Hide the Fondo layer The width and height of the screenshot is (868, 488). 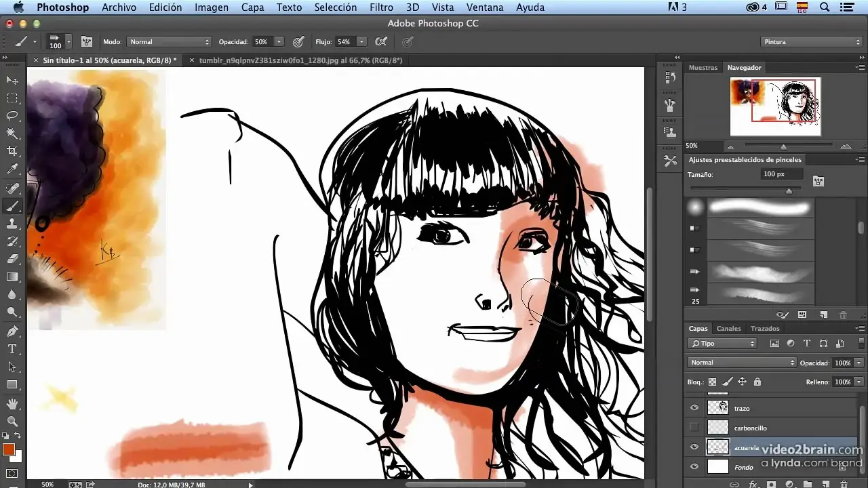coord(694,467)
